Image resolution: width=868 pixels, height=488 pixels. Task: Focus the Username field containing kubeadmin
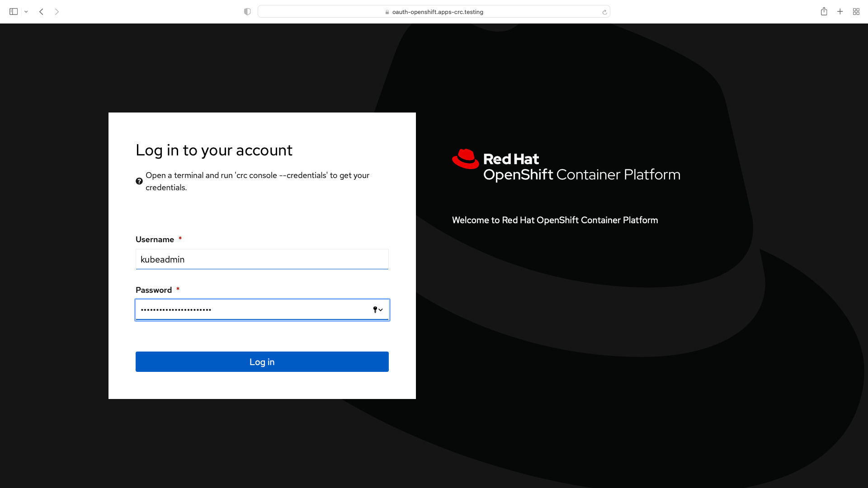click(262, 259)
